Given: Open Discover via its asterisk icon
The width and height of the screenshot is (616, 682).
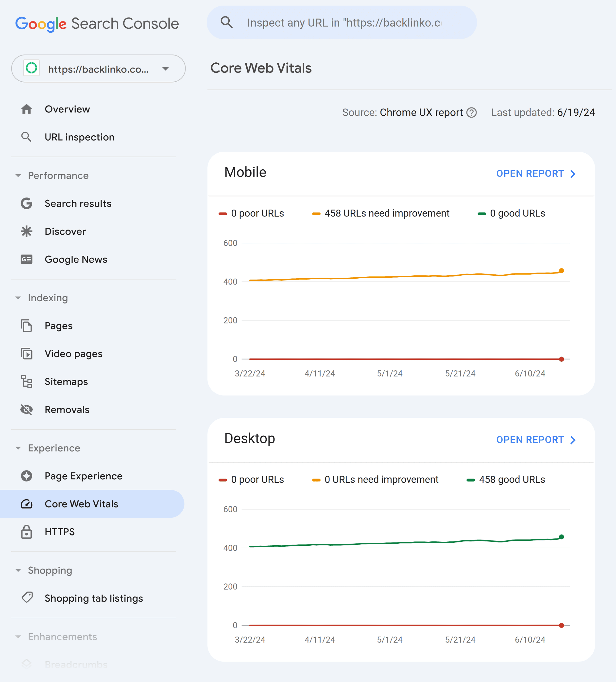Looking at the screenshot, I should pyautogui.click(x=26, y=231).
